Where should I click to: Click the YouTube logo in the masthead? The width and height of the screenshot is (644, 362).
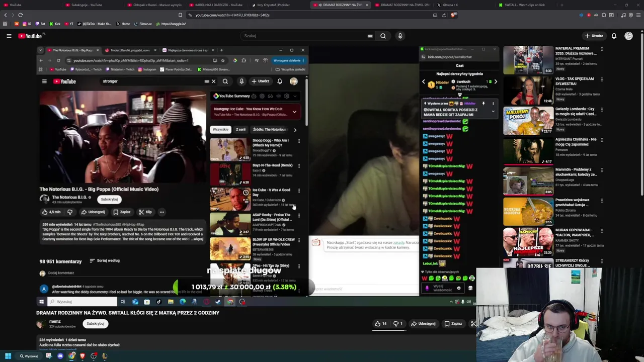coord(31,36)
